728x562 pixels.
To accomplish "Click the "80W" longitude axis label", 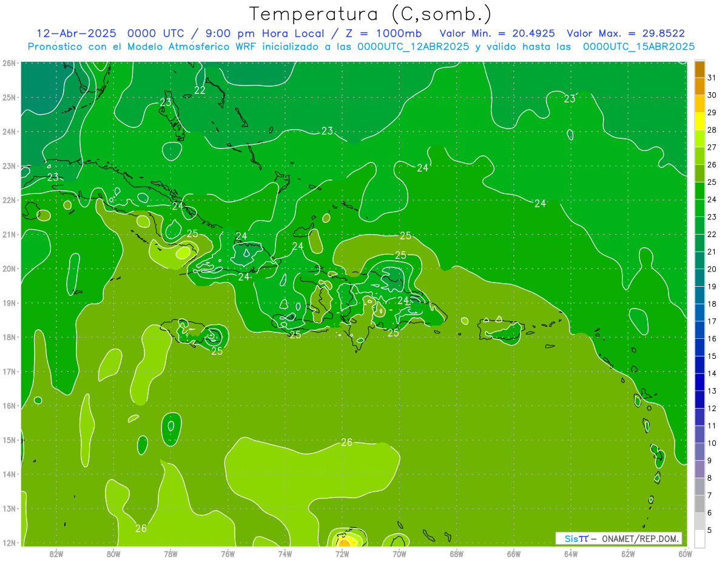I will click(113, 554).
